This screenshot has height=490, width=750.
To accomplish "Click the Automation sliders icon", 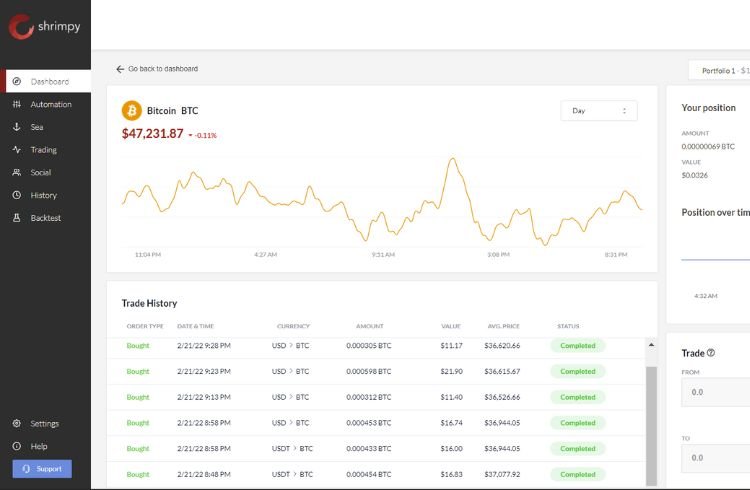I will click(16, 104).
